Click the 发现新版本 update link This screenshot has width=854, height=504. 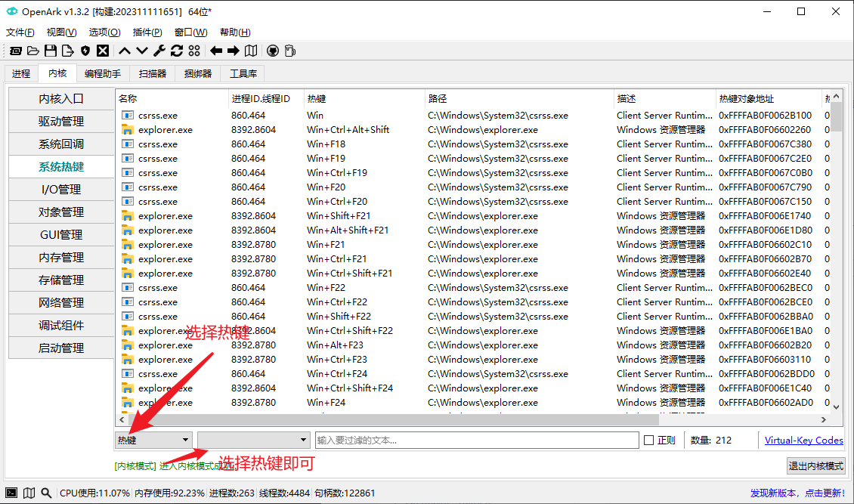[x=797, y=493]
